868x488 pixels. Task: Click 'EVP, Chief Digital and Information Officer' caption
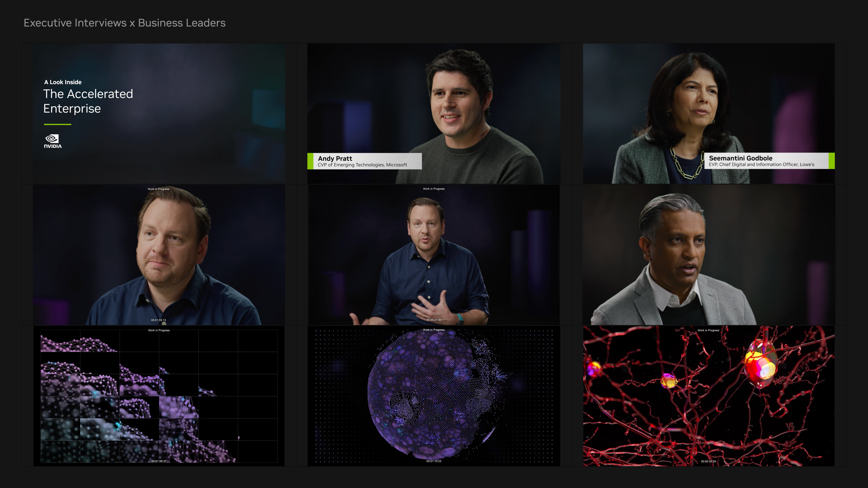761,164
